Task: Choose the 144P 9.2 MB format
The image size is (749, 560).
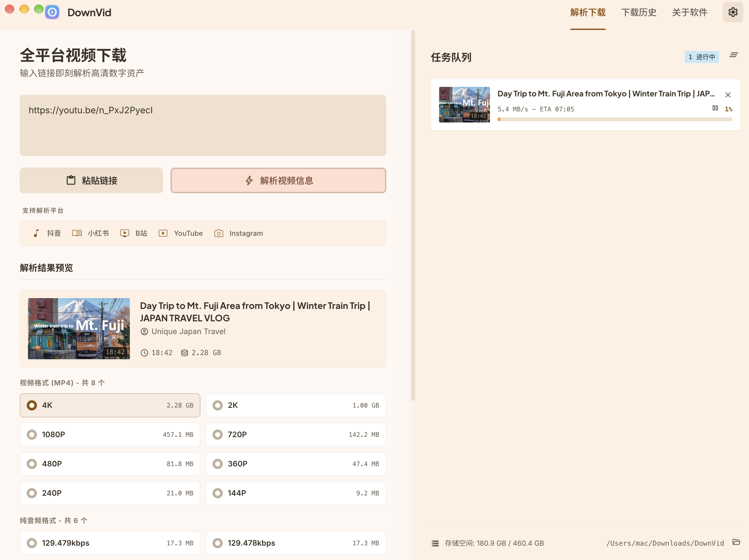Action: 296,493
